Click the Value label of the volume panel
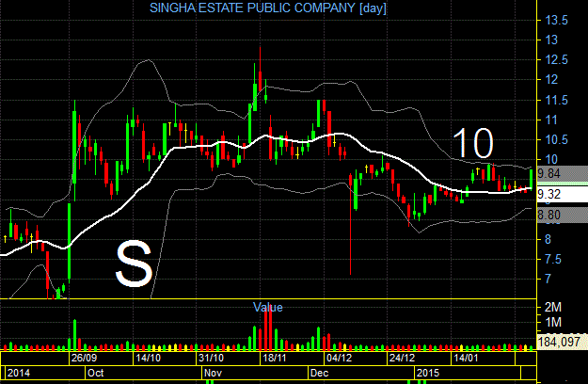588x384 pixels. click(268, 308)
